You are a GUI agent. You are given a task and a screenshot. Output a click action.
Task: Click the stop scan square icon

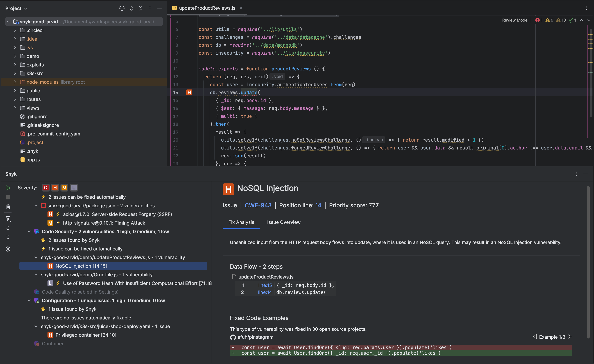(8, 197)
